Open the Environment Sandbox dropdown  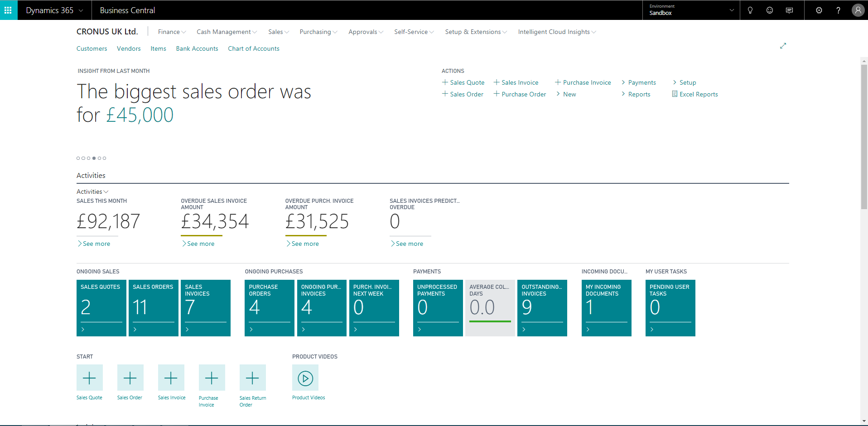tap(691, 10)
